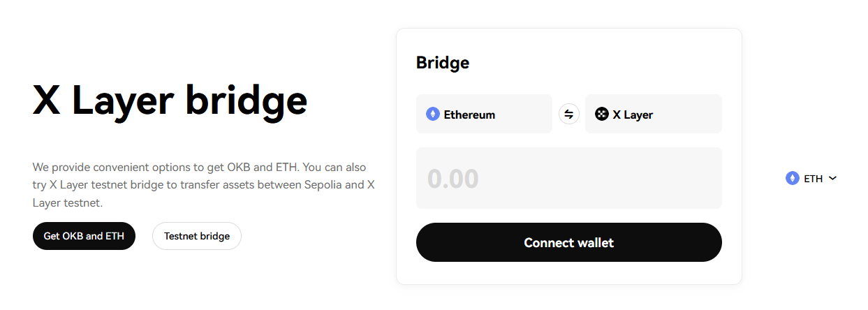The height and width of the screenshot is (310, 868).
Task: Open the X Layer destination network selector
Action: (x=653, y=114)
